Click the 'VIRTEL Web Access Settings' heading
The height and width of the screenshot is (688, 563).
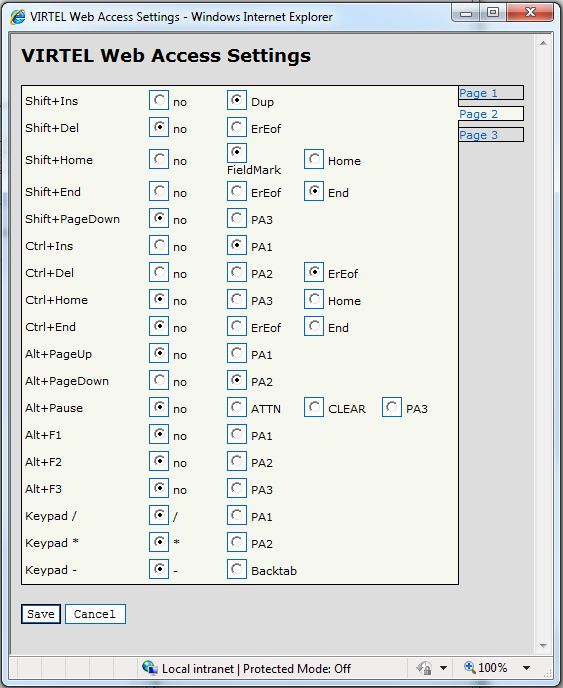[166, 56]
